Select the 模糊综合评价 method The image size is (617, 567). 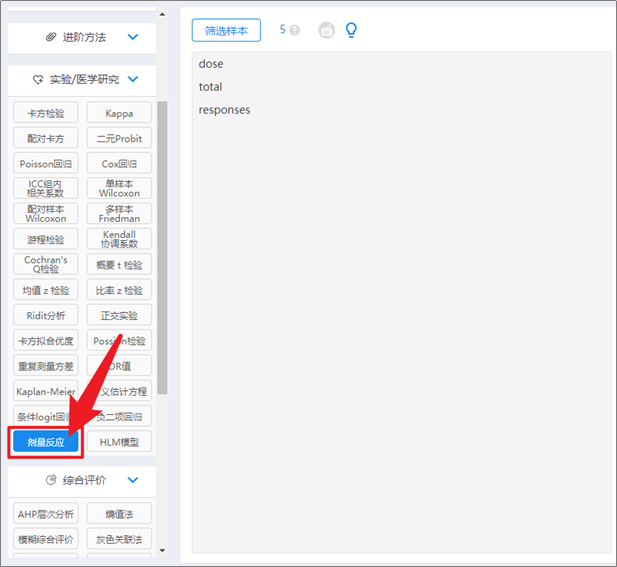coord(46,539)
